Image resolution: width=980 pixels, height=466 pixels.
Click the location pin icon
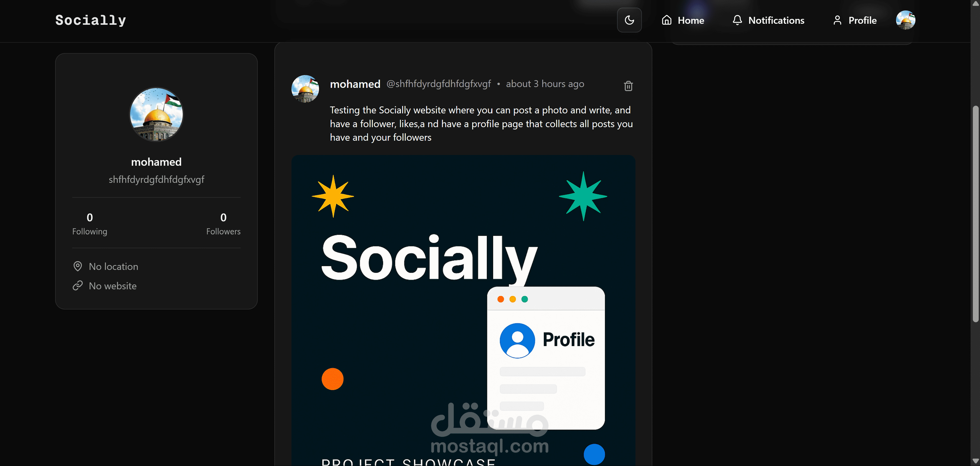pyautogui.click(x=78, y=266)
